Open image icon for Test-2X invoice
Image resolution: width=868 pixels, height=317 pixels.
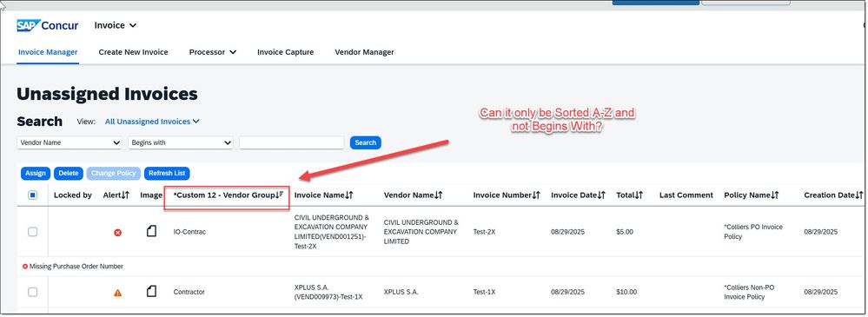click(151, 231)
